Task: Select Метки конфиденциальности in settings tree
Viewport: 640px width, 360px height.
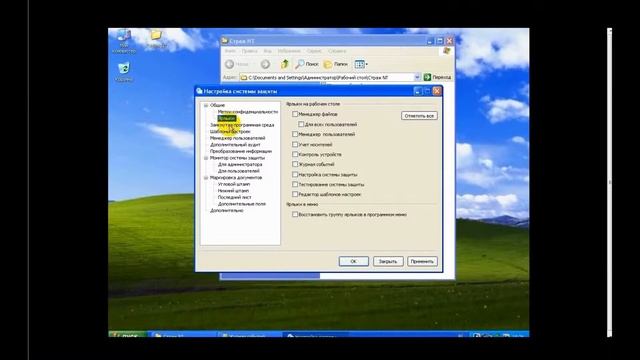Action: point(247,112)
